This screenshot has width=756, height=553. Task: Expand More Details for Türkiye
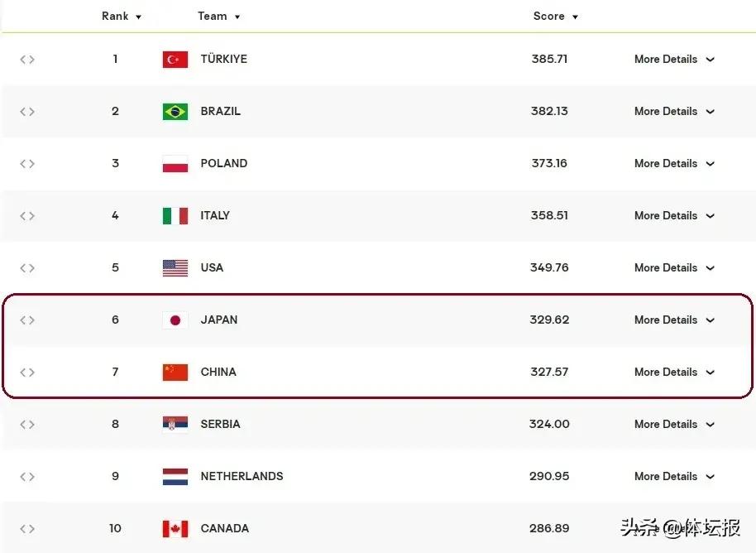tap(674, 60)
